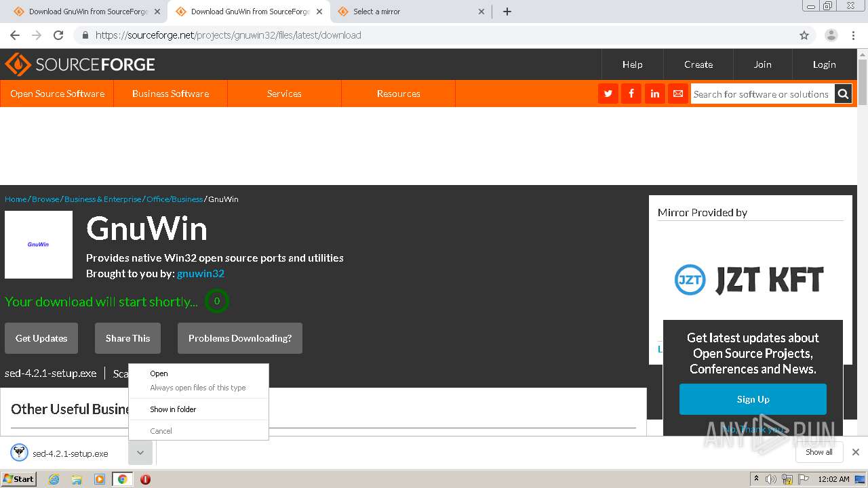
Task: Bookmark this page with star icon
Action: tap(804, 35)
